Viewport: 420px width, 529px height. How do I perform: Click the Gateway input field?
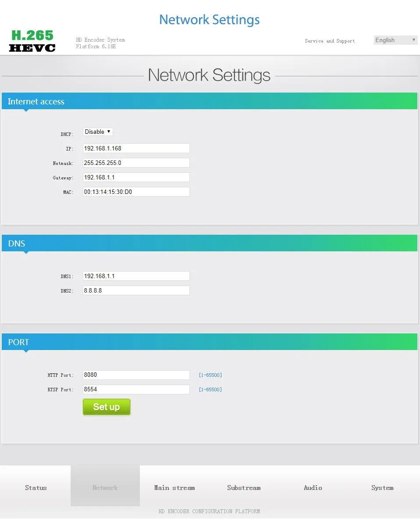pyautogui.click(x=136, y=177)
